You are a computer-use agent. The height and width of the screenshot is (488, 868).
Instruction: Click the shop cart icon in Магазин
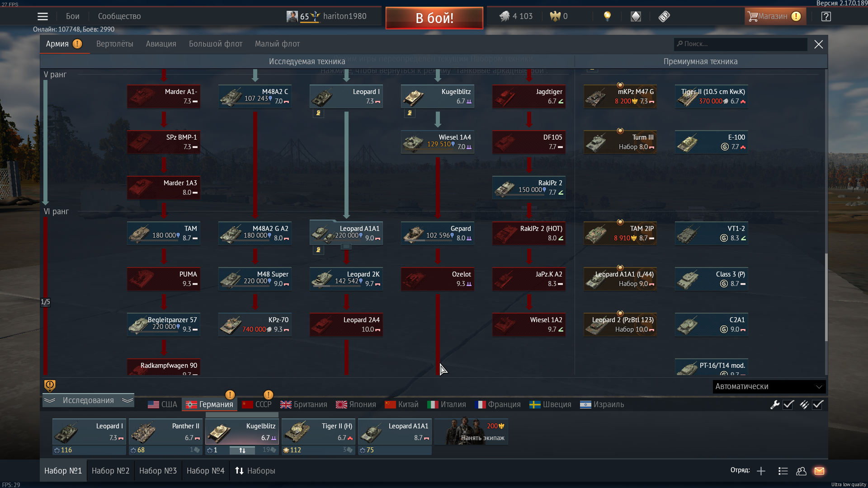(x=752, y=17)
